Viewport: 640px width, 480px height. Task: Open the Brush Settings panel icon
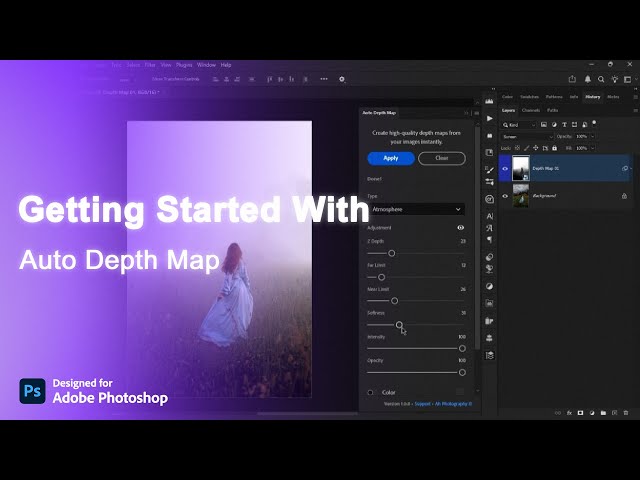pyautogui.click(x=489, y=170)
